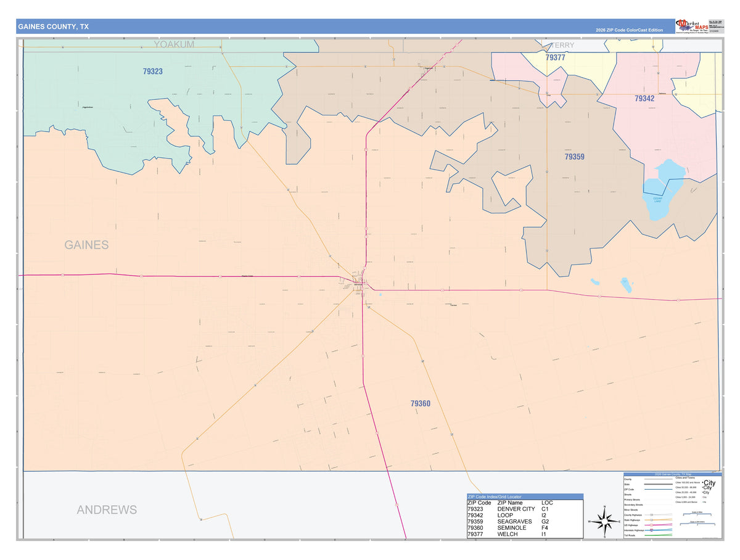Click ZIP label 79323 on the map
This screenshot has width=740, height=560.
pyautogui.click(x=153, y=72)
